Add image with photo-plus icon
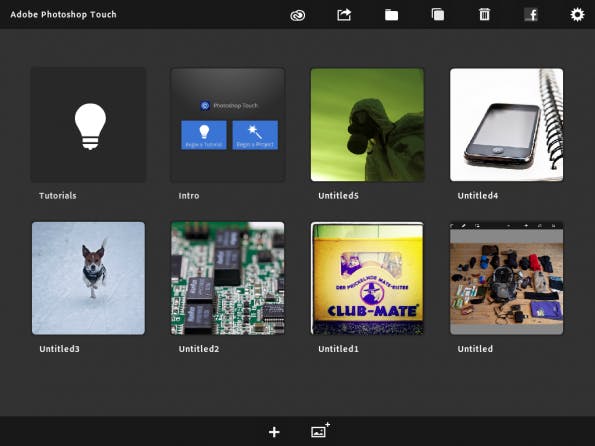595x446 pixels. pos(320,430)
